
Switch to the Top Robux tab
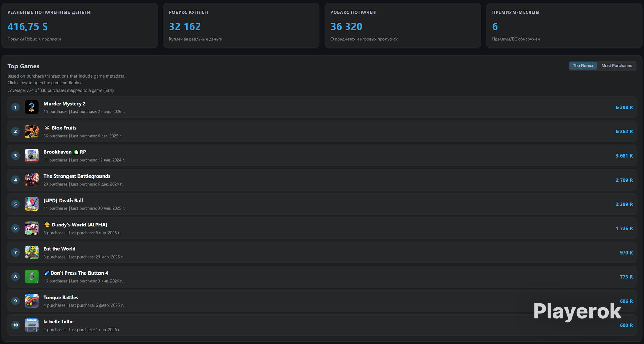[583, 66]
